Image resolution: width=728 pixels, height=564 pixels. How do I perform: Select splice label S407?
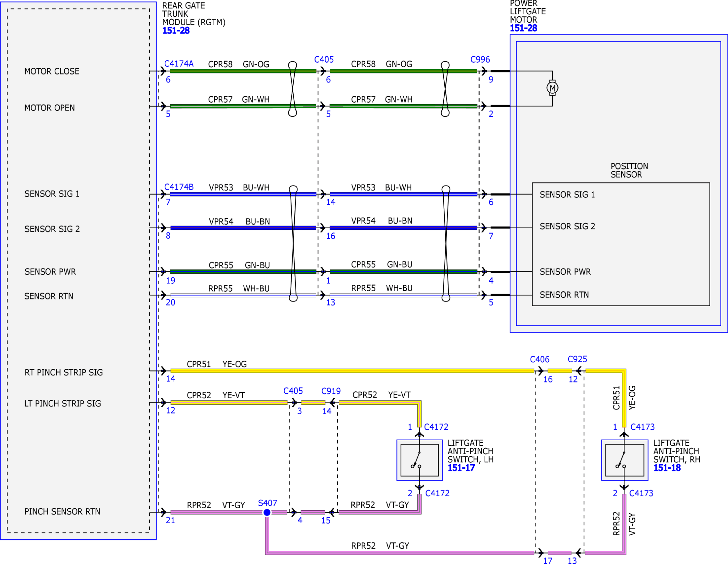(267, 503)
